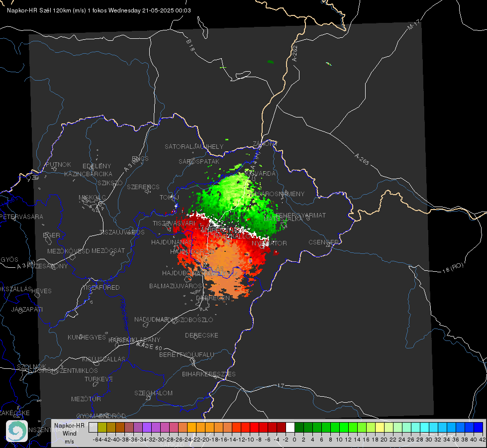Click the 'MISKOLC' city label

(92, 198)
